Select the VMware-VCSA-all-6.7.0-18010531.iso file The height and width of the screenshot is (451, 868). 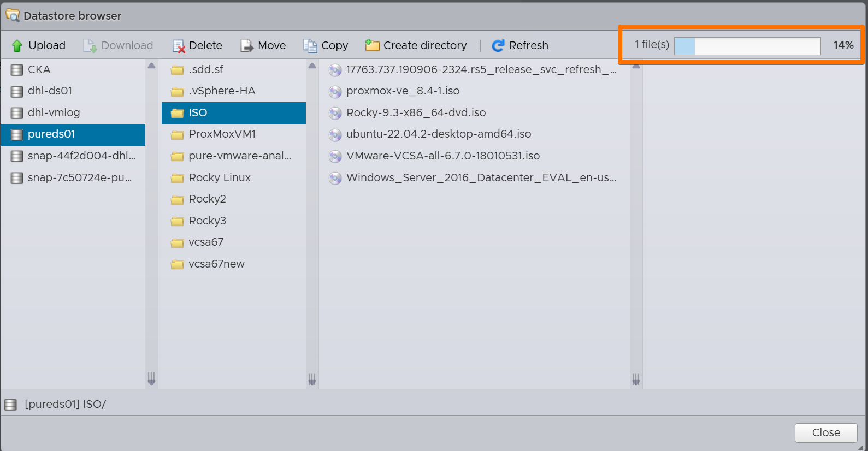442,156
